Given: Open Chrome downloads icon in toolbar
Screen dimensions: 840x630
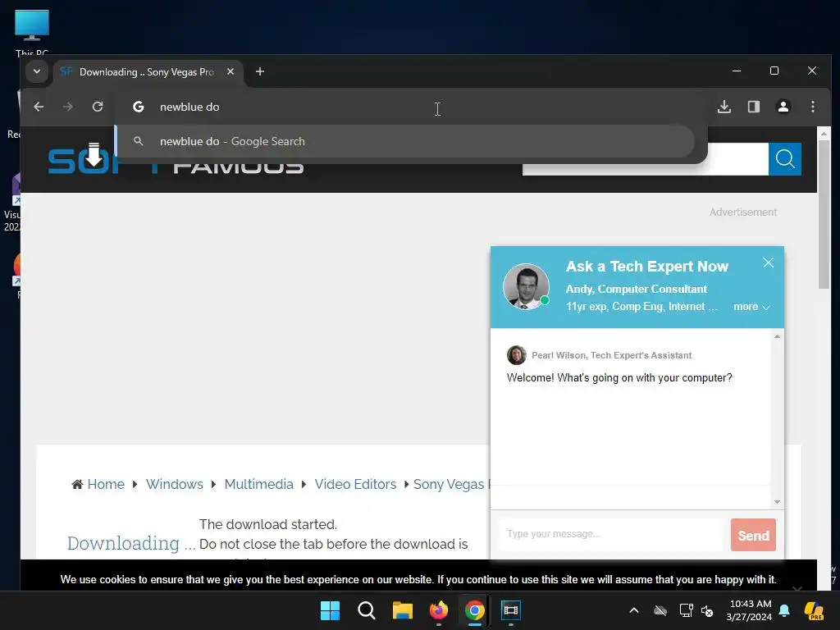Looking at the screenshot, I should [724, 107].
